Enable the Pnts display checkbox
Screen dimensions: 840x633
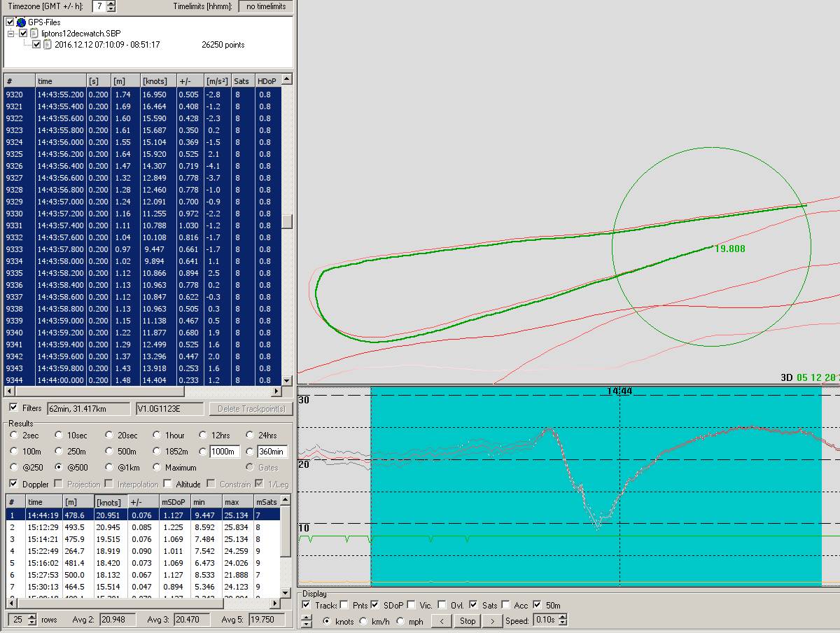pyautogui.click(x=345, y=605)
